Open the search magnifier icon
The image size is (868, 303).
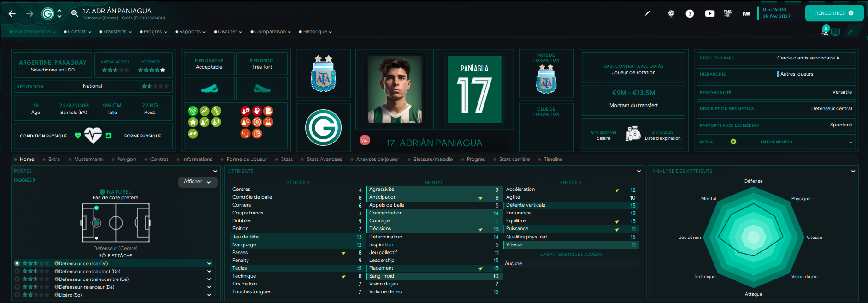[74, 13]
